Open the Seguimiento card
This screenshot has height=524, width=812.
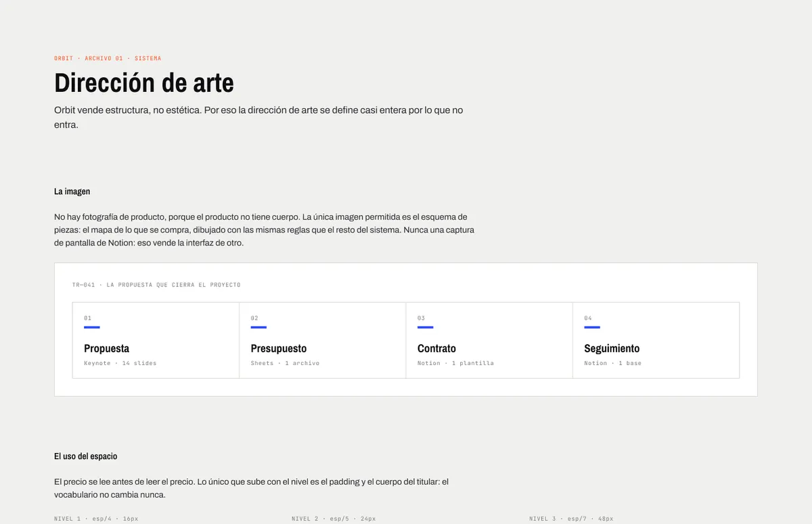(656, 340)
